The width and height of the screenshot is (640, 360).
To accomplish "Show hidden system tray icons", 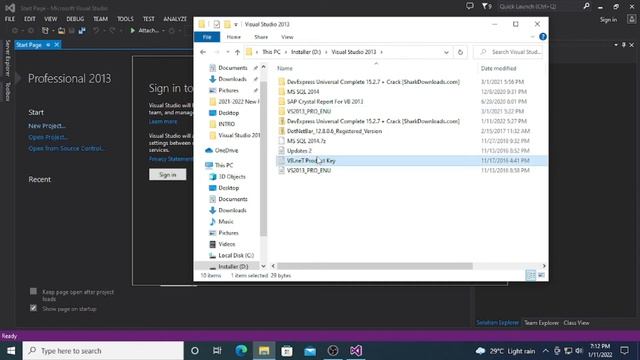I will [x=545, y=351].
